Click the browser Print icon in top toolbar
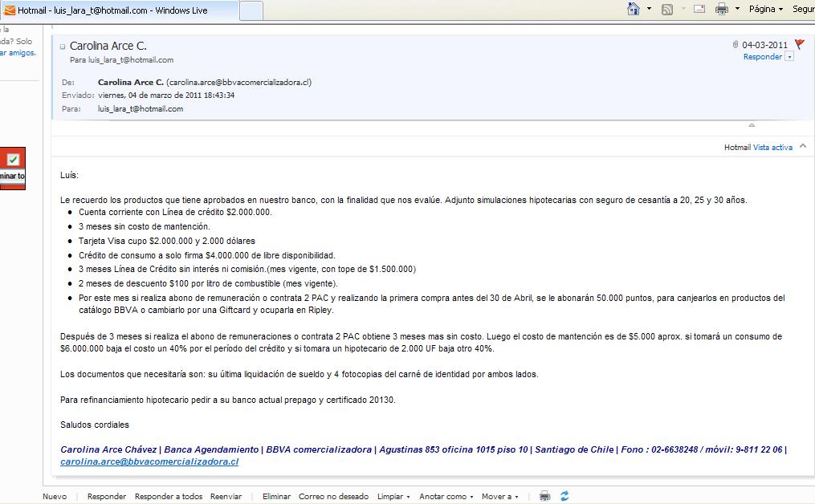The image size is (815, 504). click(x=721, y=9)
